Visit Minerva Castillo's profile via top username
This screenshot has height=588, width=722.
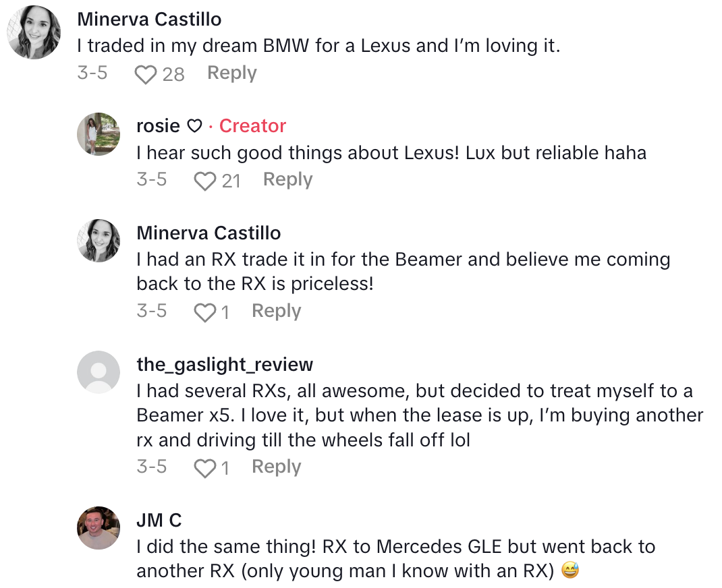point(150,19)
